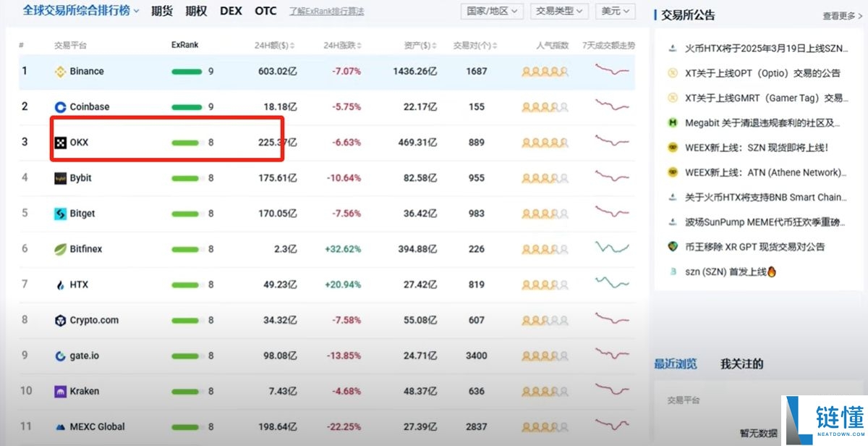Click the gate.io logo icon
The image size is (868, 446).
61,355
